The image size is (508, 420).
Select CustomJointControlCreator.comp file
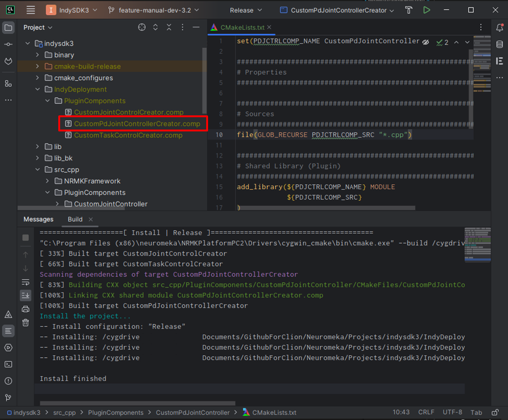coord(128,112)
